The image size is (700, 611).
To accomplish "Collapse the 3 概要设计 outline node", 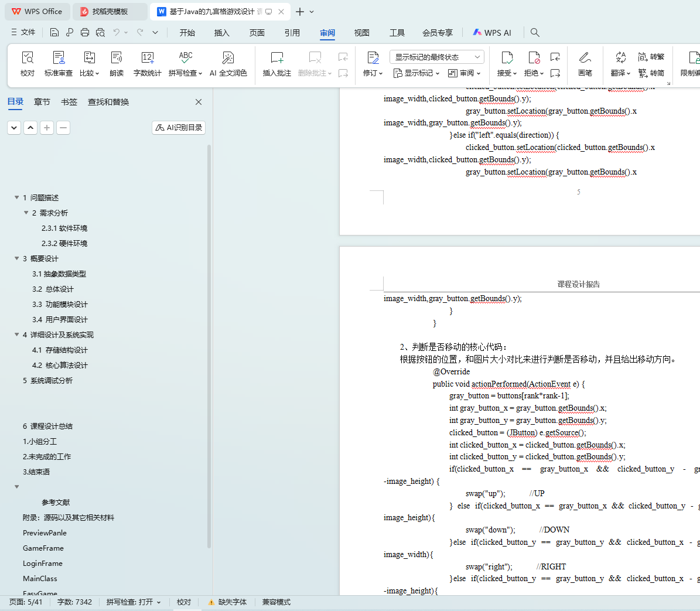I will (16, 258).
